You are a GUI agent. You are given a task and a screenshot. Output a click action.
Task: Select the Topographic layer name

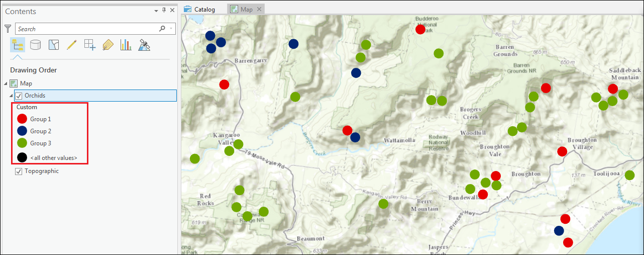(42, 171)
